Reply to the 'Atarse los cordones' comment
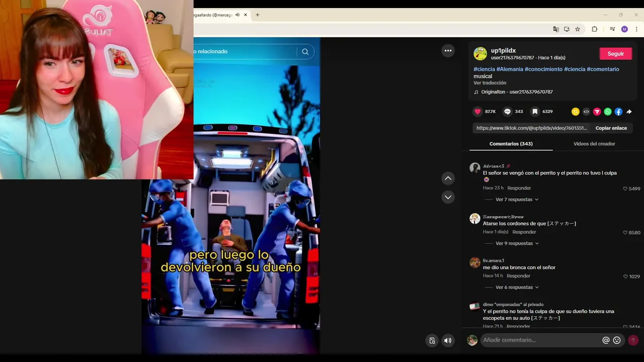The width and height of the screenshot is (644, 362). [x=524, y=232]
